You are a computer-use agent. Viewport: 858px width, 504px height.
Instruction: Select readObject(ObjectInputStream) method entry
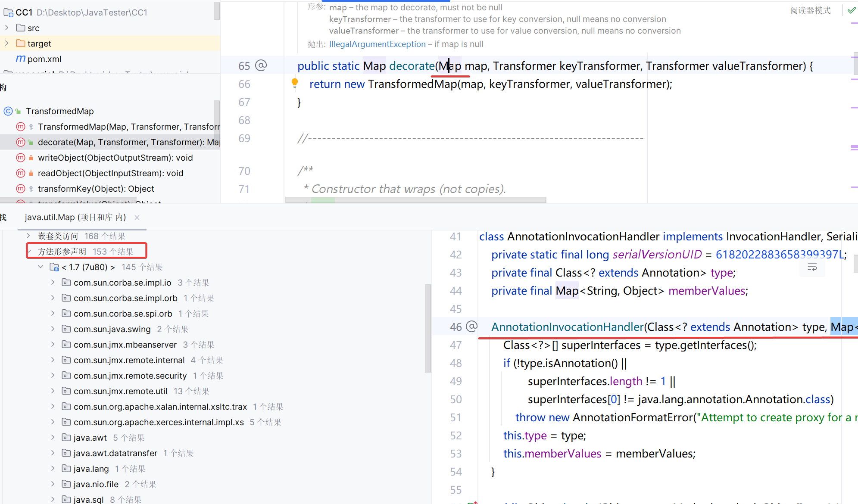[x=110, y=173]
